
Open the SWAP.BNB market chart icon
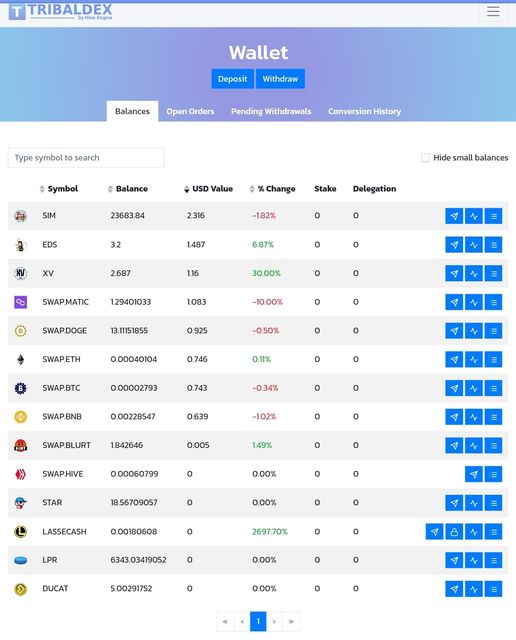[x=474, y=417]
